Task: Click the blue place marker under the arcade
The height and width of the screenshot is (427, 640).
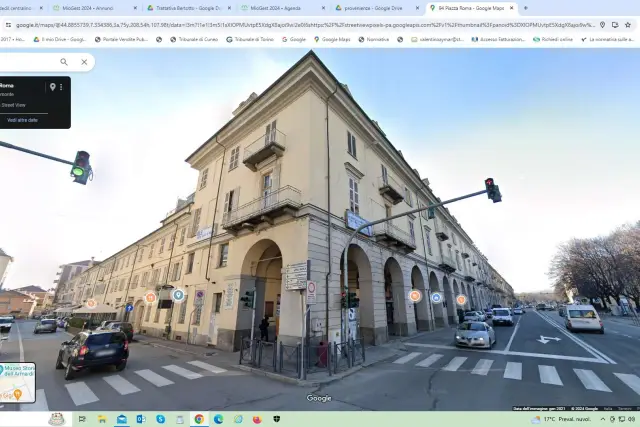Action: tap(436, 298)
